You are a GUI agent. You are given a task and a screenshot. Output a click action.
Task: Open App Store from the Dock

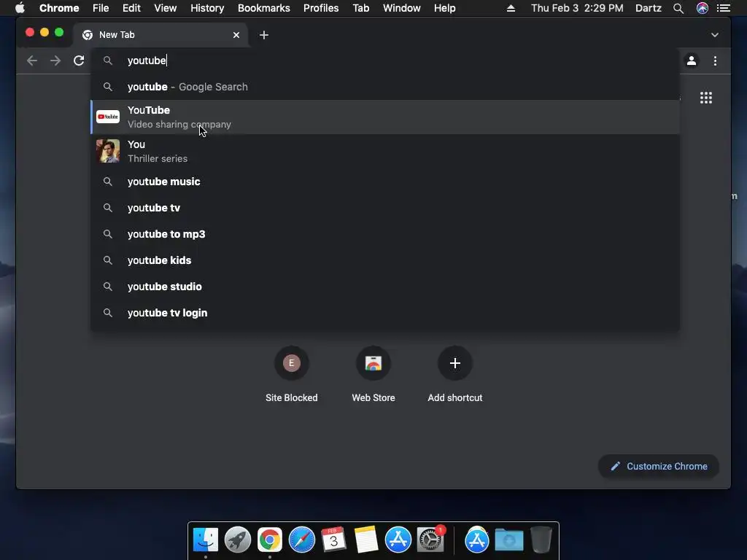tap(398, 540)
